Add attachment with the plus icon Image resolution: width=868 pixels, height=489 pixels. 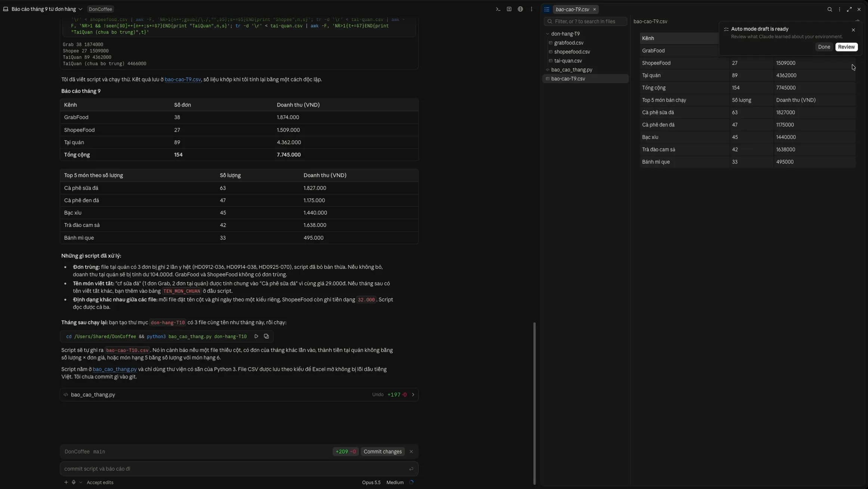click(66, 482)
